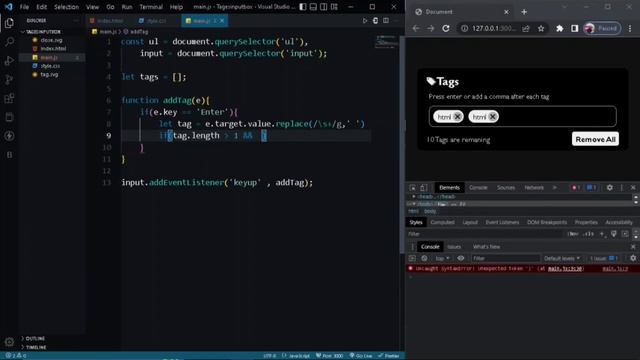Share this page from address bar
The height and width of the screenshot is (360, 640).
tap(526, 28)
